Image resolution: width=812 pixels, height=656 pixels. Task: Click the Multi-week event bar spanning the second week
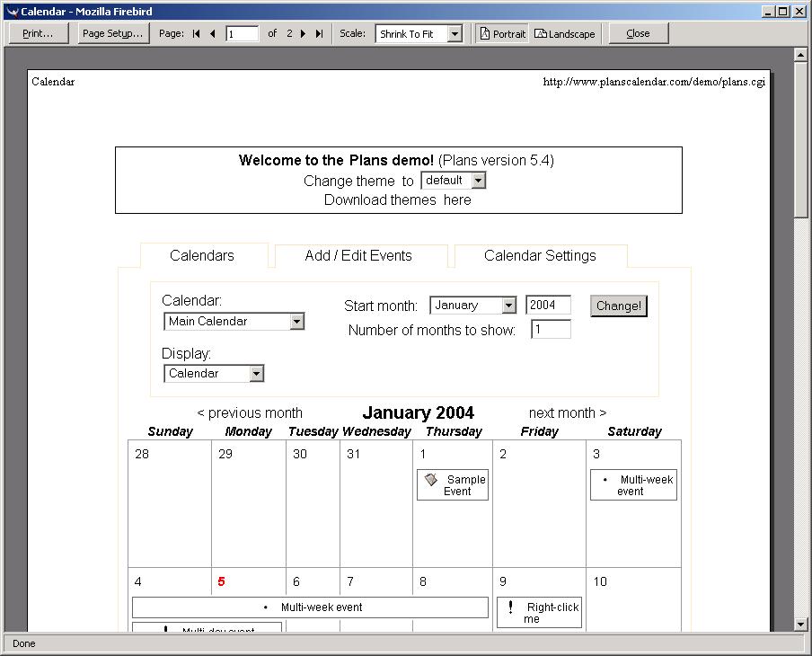click(310, 607)
